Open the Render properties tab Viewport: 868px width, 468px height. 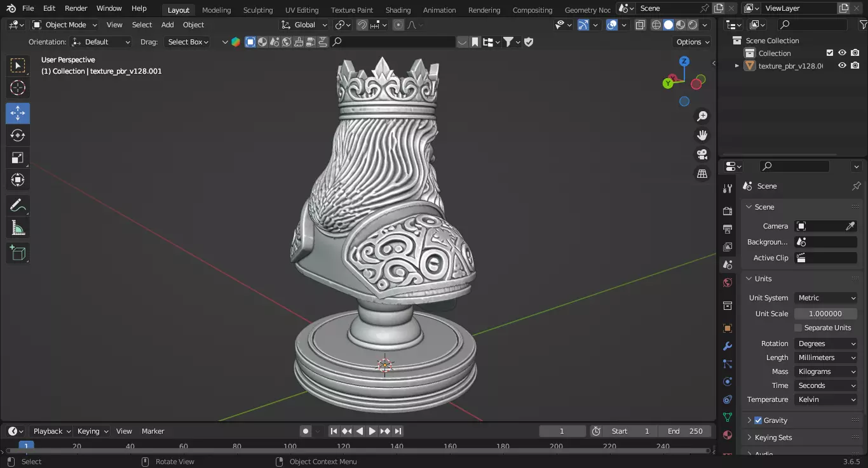click(x=728, y=211)
